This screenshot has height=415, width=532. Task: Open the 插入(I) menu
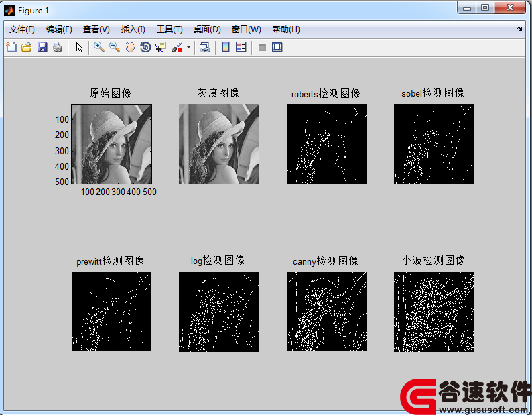[133, 29]
